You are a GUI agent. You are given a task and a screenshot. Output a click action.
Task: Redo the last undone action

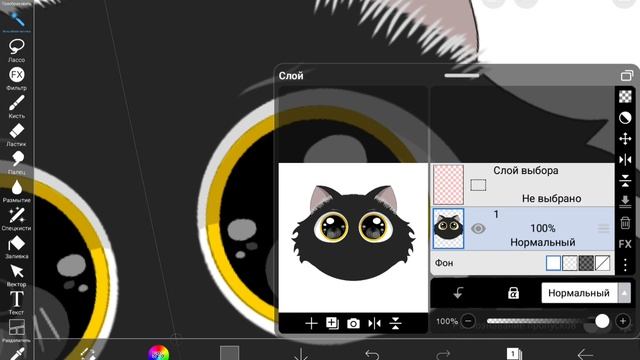click(443, 354)
